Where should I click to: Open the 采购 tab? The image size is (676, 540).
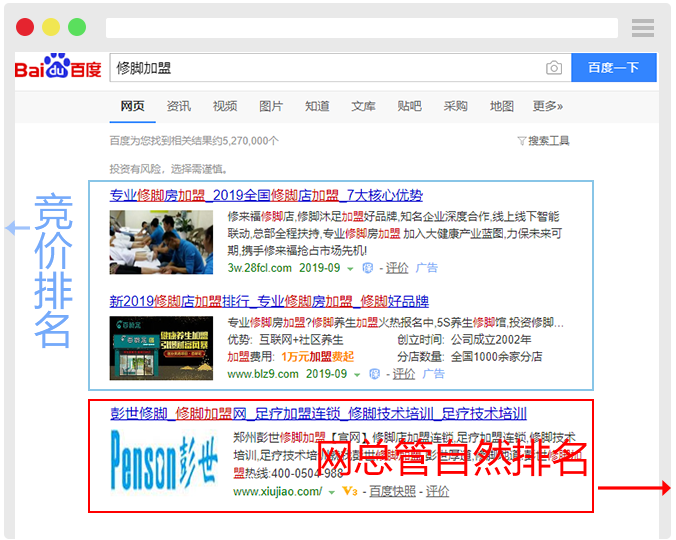455,106
